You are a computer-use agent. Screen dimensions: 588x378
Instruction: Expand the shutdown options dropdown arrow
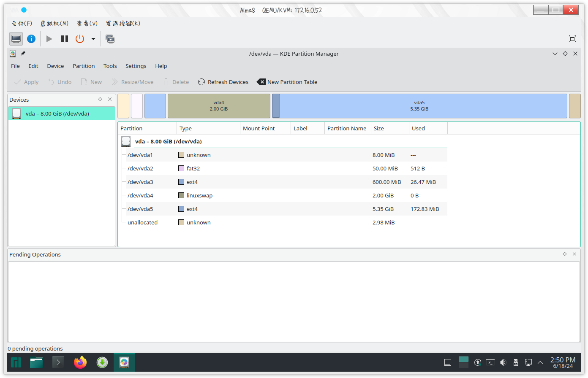click(x=93, y=39)
